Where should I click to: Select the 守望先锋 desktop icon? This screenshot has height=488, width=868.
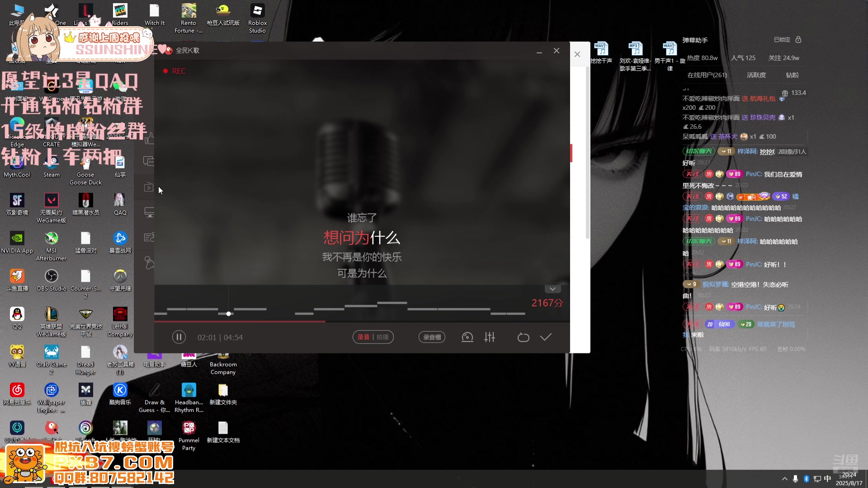(120, 280)
